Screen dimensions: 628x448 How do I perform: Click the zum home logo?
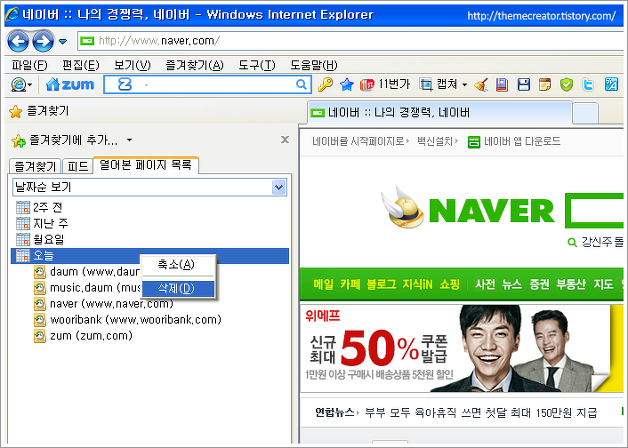[x=70, y=84]
